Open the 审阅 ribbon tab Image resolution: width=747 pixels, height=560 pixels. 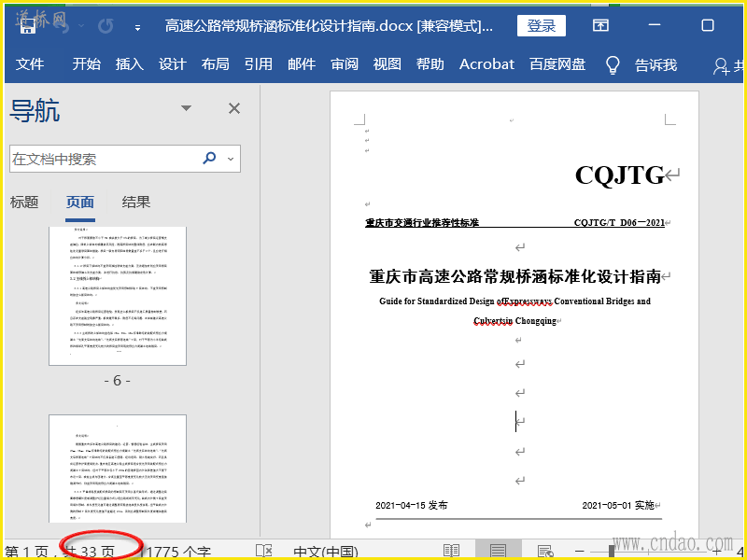tap(345, 64)
